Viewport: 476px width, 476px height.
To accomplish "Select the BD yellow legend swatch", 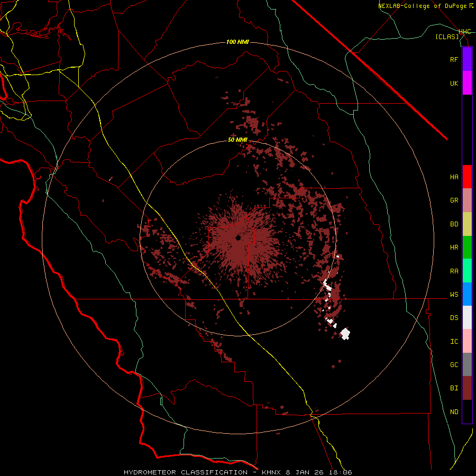I will [x=467, y=224].
